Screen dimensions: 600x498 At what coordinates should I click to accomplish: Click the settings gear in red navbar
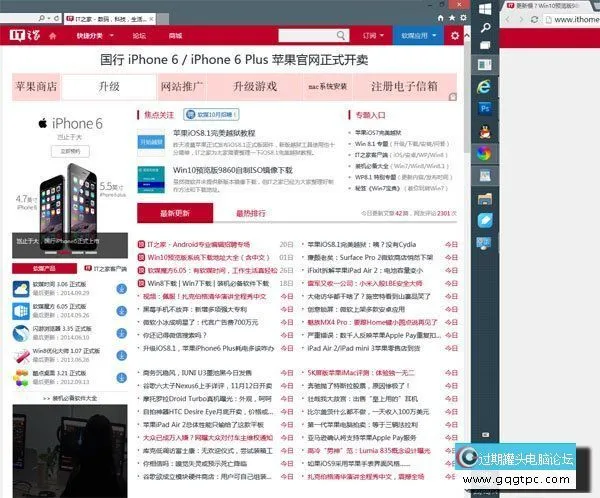[x=455, y=35]
